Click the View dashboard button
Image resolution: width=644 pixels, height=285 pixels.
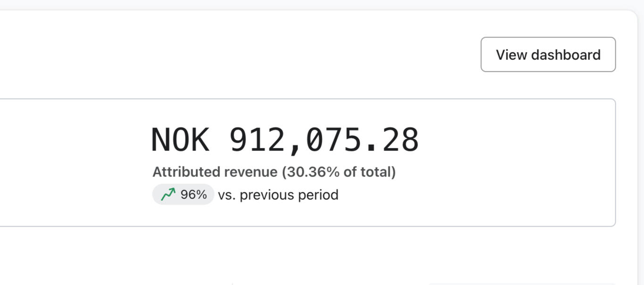548,55
